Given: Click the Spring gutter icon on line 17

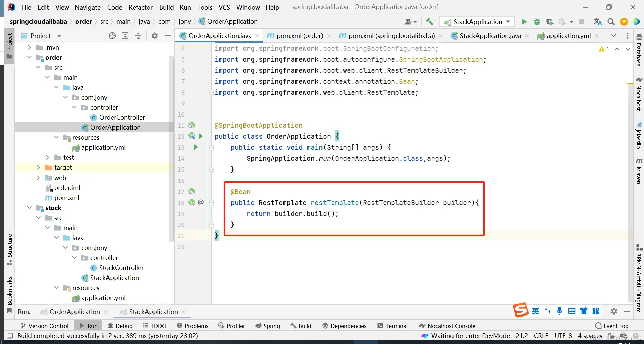Looking at the screenshot, I should click(192, 191).
